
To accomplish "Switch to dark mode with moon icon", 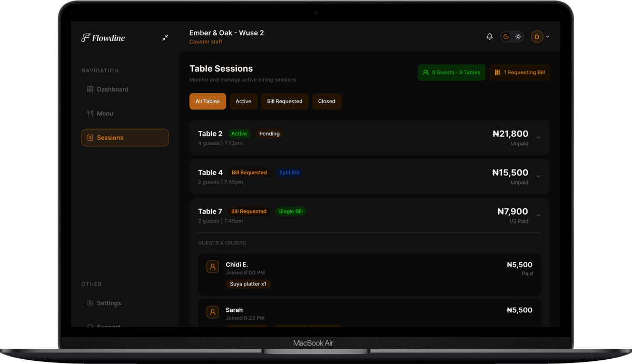I will (506, 37).
